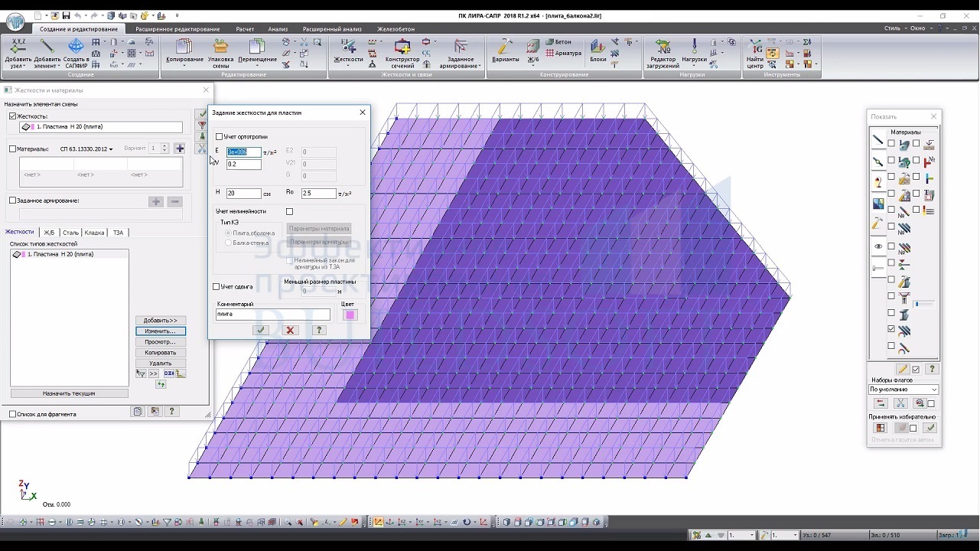Confirm stiffness dialog with green checkmark
This screenshot has height=551, width=980.
(261, 331)
